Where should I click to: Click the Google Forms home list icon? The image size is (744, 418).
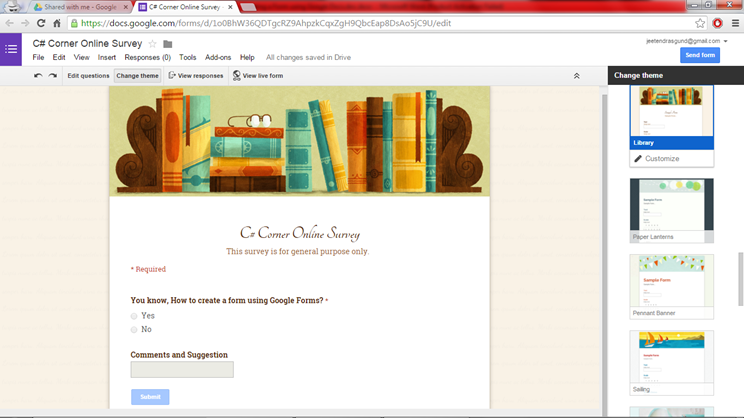(x=11, y=49)
